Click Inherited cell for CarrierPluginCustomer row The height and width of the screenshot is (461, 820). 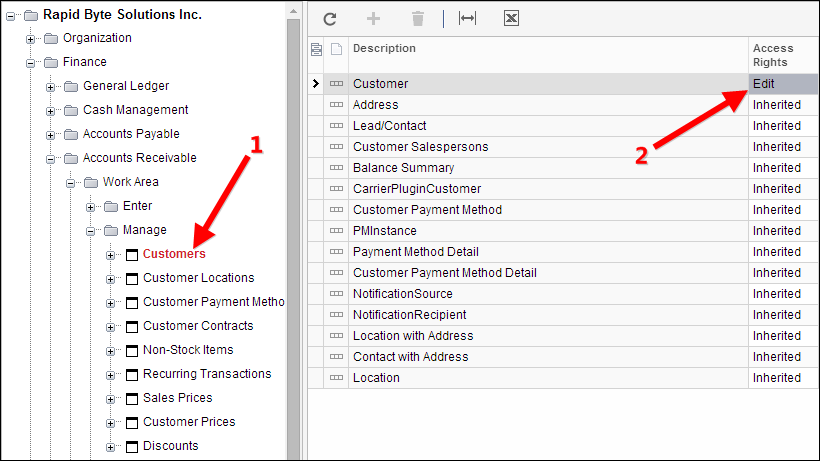783,189
